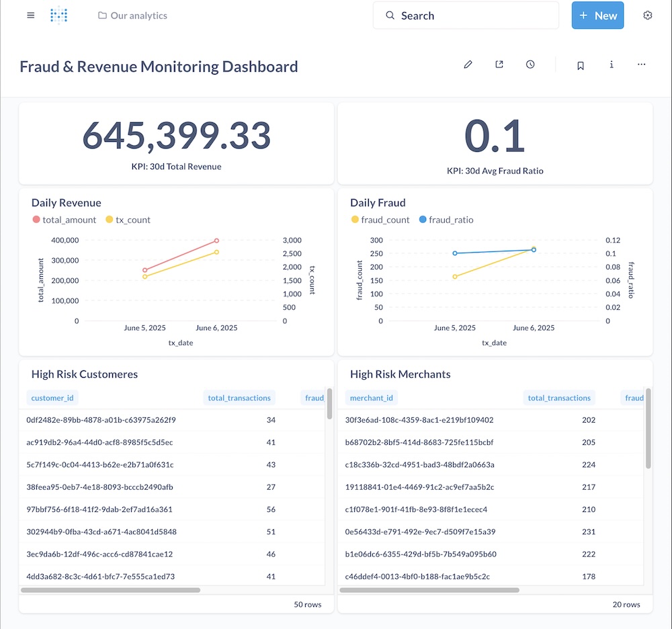The width and height of the screenshot is (672, 629).
Task: Bookmark this dashboard
Action: pyautogui.click(x=581, y=64)
